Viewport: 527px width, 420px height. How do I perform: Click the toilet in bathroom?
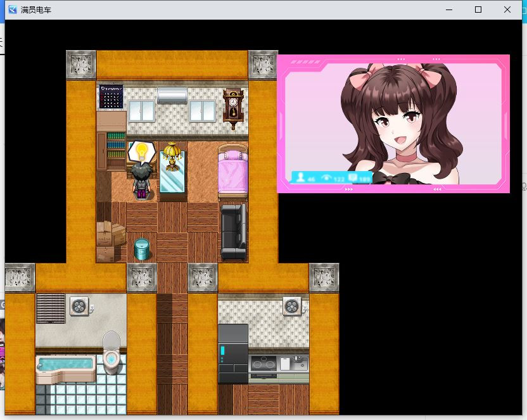click(x=111, y=352)
